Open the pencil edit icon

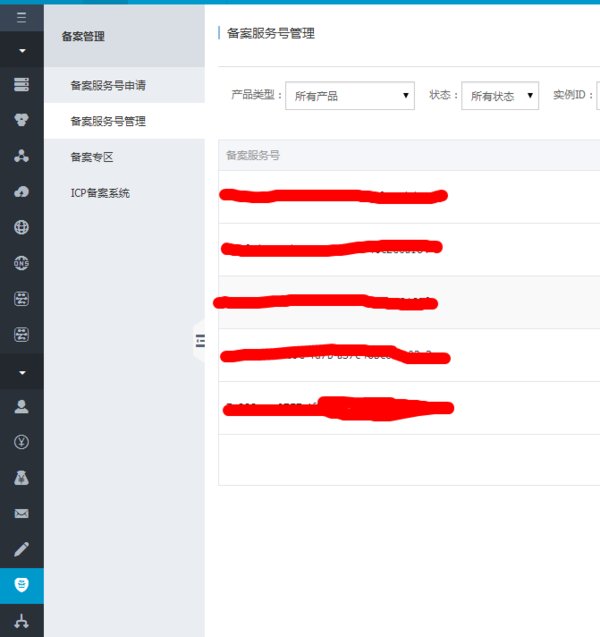tap(22, 549)
